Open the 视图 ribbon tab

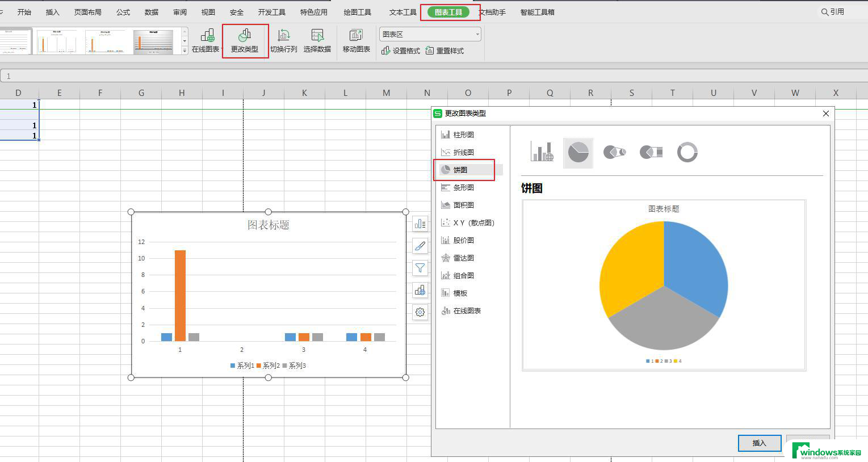[x=208, y=12]
